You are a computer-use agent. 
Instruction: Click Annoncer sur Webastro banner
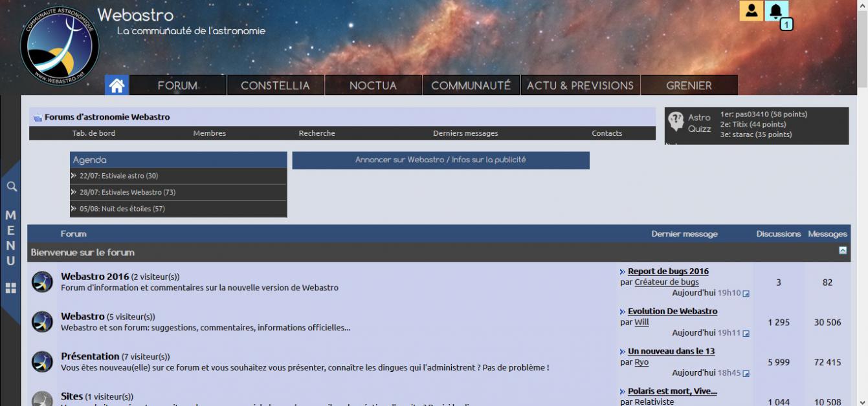click(440, 160)
